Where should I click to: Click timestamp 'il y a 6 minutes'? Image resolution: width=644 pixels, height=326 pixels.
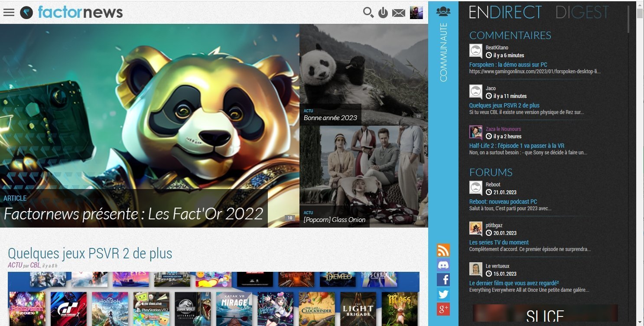[508, 55]
